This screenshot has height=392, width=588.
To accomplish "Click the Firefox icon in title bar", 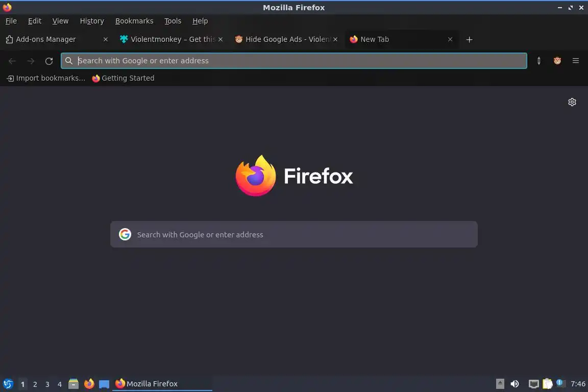I will (x=7, y=7).
